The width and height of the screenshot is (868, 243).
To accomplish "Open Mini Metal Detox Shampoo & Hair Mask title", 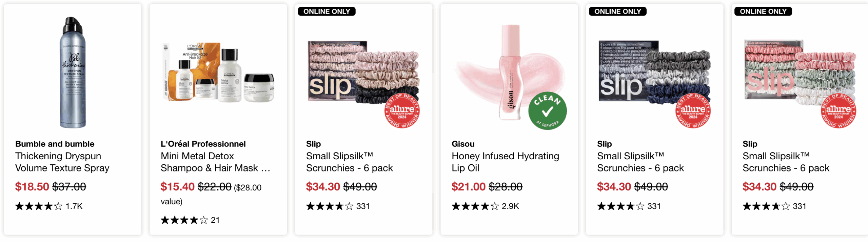I will click(x=215, y=162).
